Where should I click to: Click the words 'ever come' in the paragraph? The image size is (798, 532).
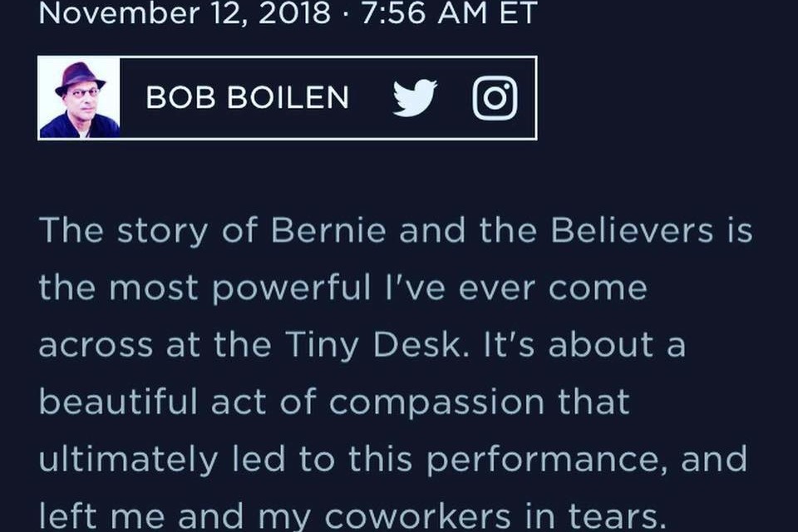point(553,288)
